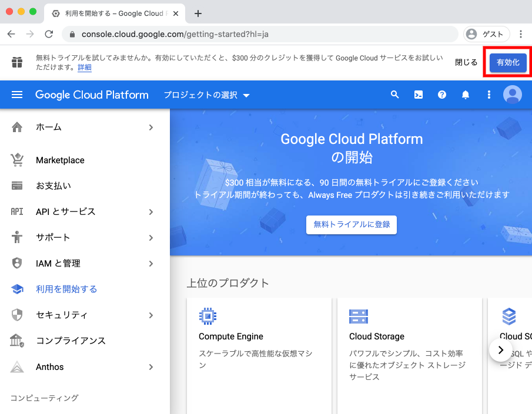The height and width of the screenshot is (414, 532).
Task: Open the Cloud Storage product card
Action: pyautogui.click(x=410, y=356)
